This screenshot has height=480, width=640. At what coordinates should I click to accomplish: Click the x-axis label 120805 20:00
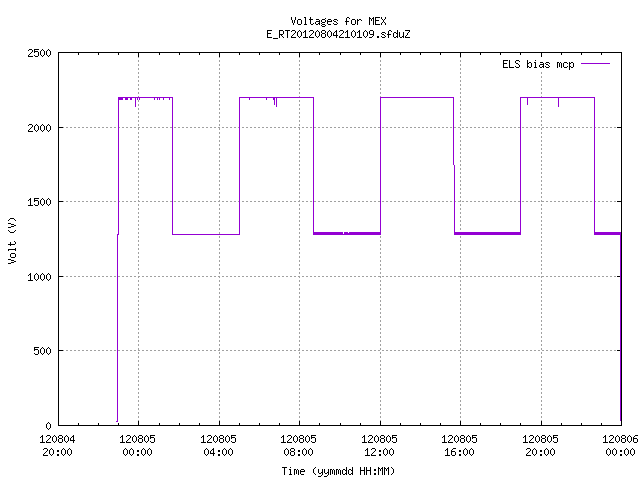[x=540, y=446]
